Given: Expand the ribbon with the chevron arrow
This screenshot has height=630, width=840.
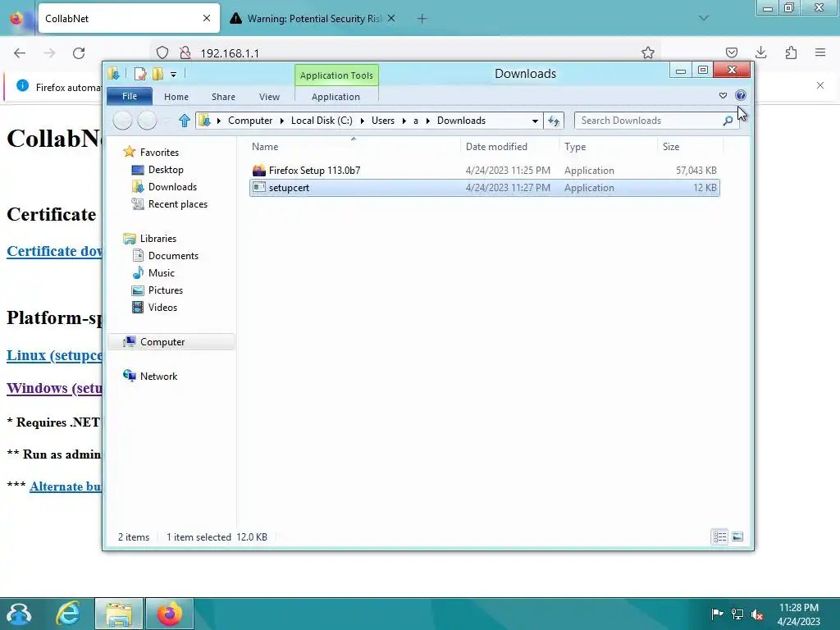Looking at the screenshot, I should pos(723,95).
